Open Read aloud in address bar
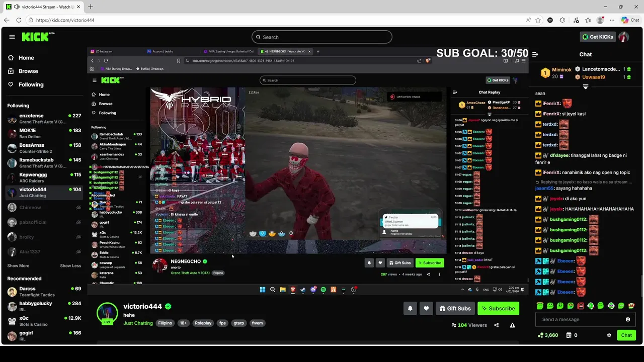Image resolution: width=644 pixels, height=362 pixels. coord(528,20)
